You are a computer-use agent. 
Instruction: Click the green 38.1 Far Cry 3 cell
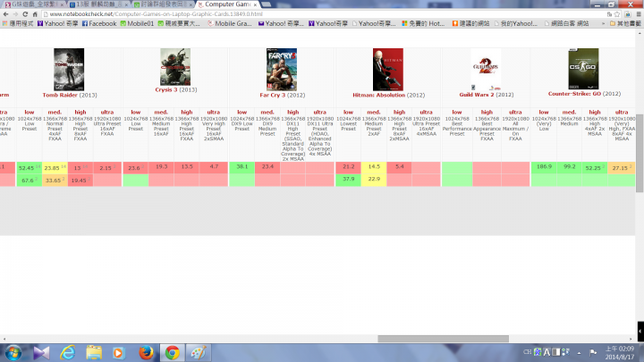(x=241, y=166)
